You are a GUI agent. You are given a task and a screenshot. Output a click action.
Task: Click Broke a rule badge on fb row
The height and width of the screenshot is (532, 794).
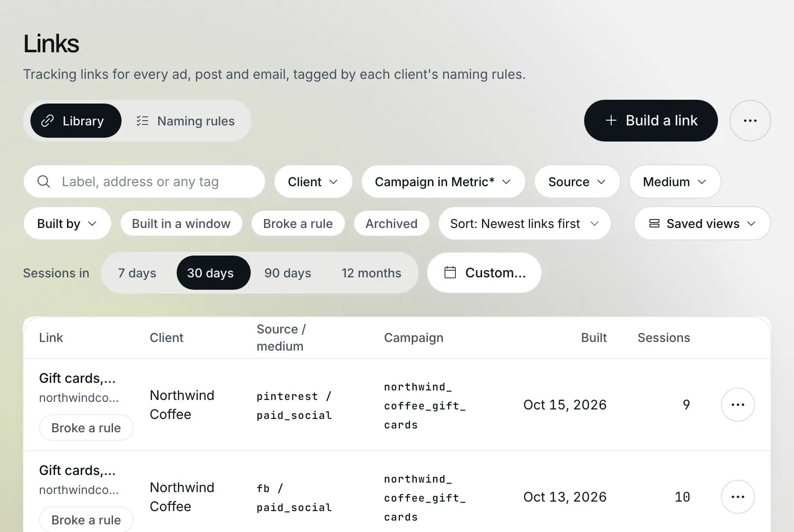86,520
